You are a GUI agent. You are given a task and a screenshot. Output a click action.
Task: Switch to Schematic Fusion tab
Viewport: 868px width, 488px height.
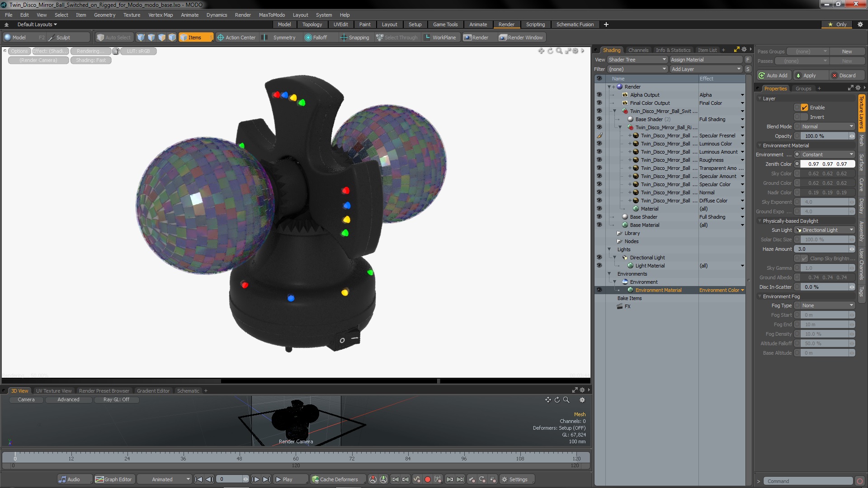click(x=575, y=24)
